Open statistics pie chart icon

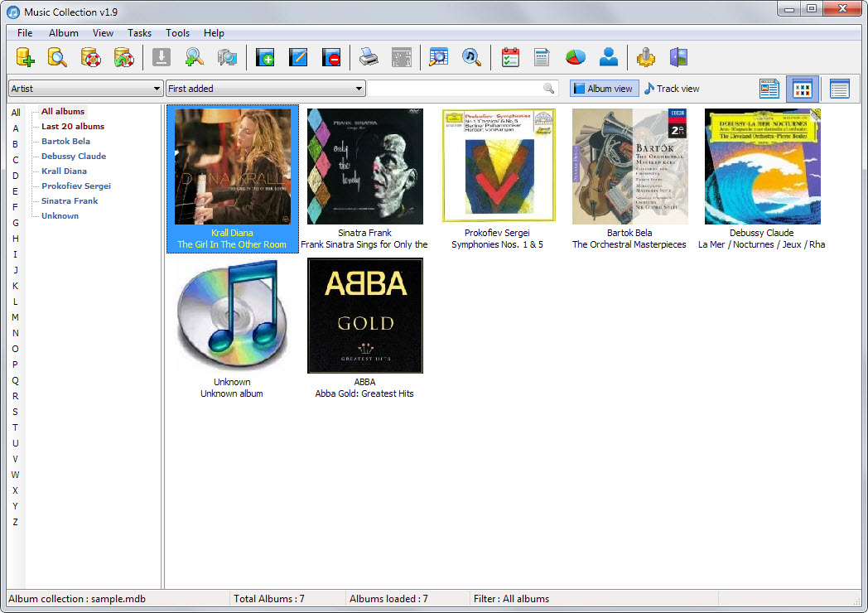click(575, 57)
